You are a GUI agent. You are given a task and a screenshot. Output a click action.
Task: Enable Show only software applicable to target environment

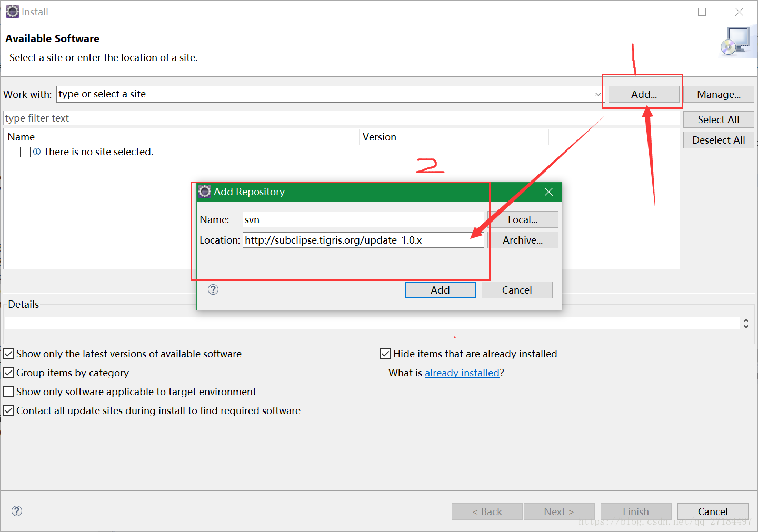[8, 392]
